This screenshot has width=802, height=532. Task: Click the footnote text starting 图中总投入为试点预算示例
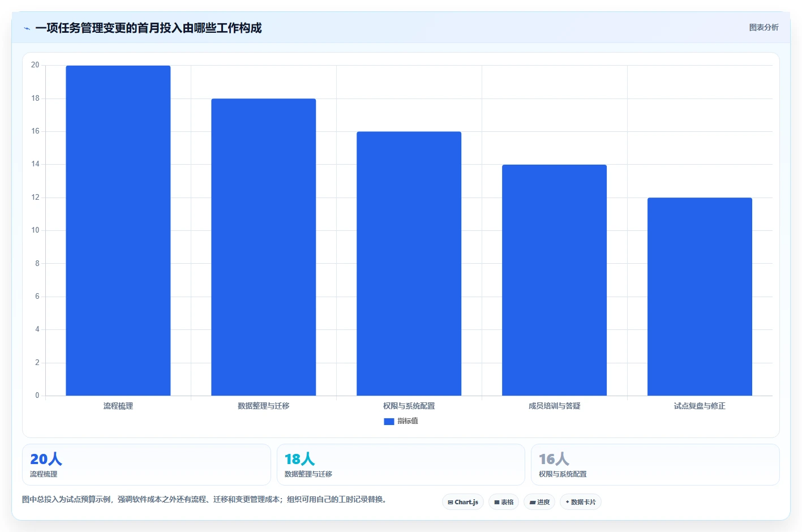[206, 499]
